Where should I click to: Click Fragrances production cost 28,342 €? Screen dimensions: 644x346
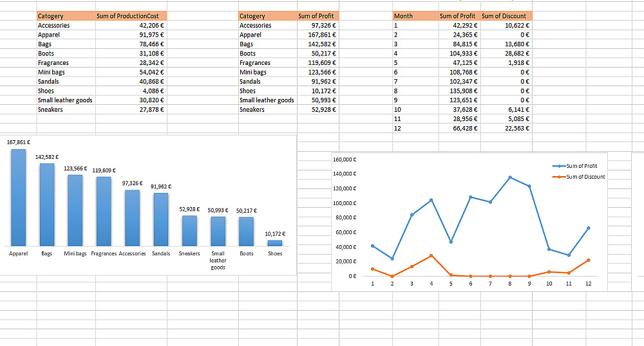[131, 63]
